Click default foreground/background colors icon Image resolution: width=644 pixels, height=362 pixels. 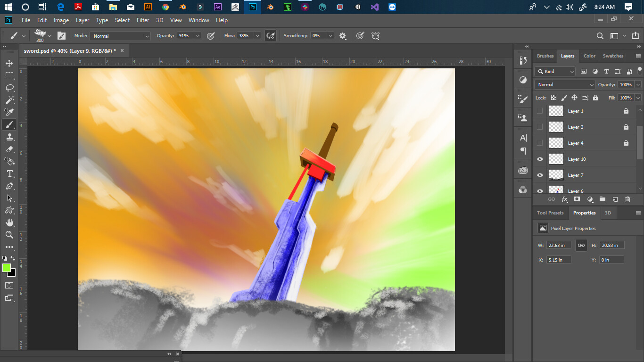[x=5, y=258]
